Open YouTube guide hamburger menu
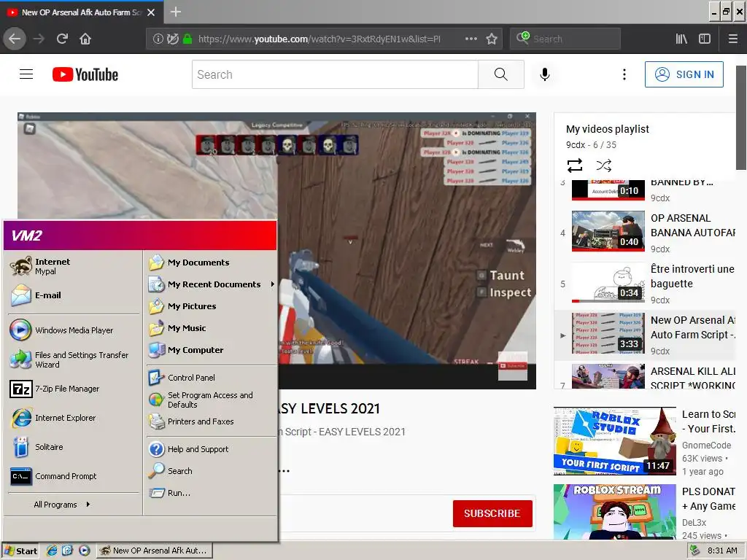This screenshot has height=560, width=747. click(x=26, y=74)
